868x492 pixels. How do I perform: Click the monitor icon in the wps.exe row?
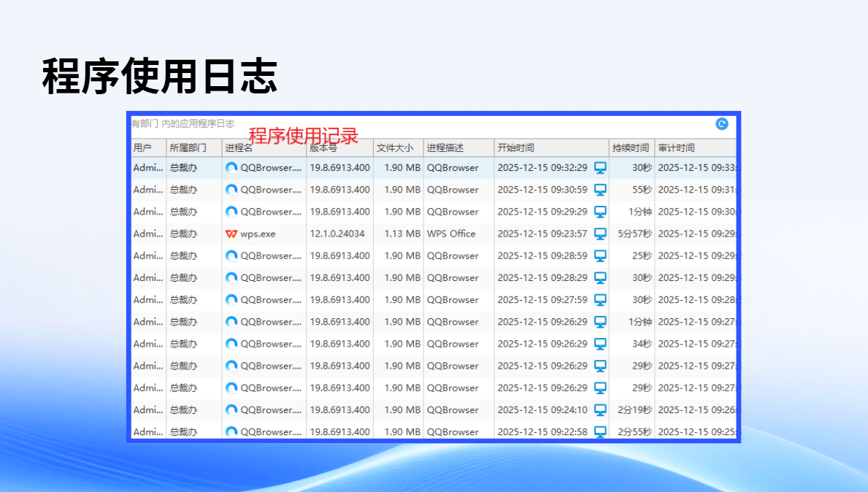[x=600, y=234]
